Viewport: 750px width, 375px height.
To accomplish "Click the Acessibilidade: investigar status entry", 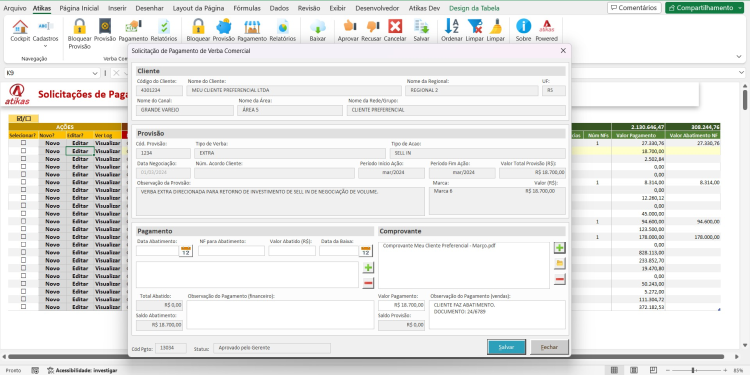I will point(82,370).
